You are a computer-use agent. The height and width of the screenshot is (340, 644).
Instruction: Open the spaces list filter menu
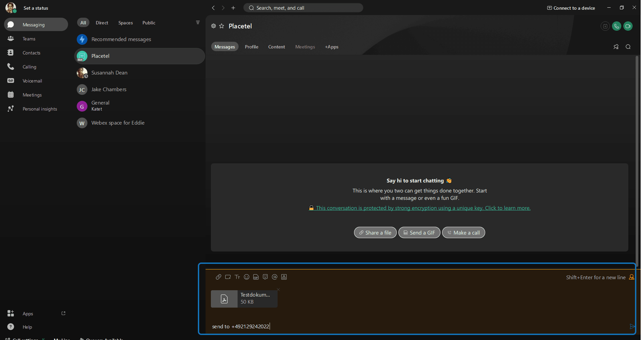pyautogui.click(x=198, y=22)
